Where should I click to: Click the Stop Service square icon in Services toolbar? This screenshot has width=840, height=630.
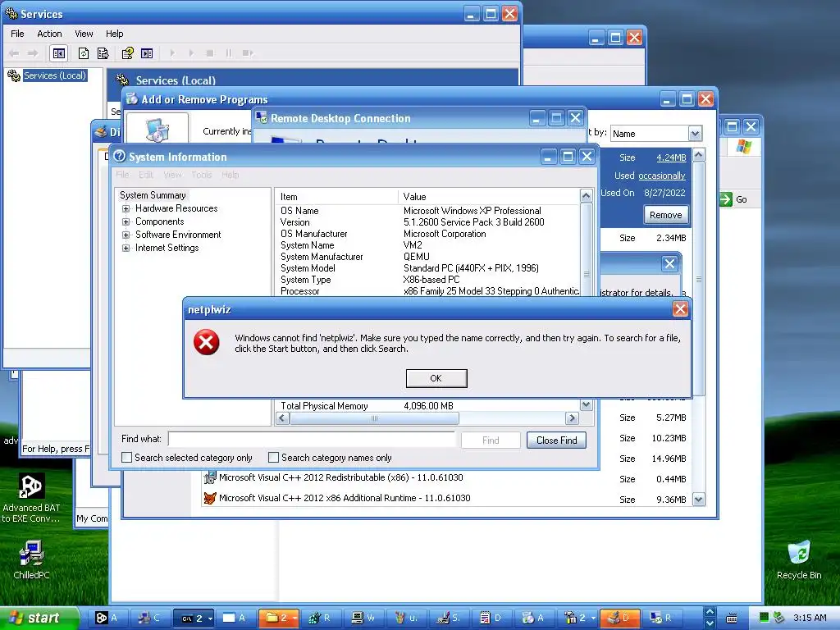tap(210, 53)
